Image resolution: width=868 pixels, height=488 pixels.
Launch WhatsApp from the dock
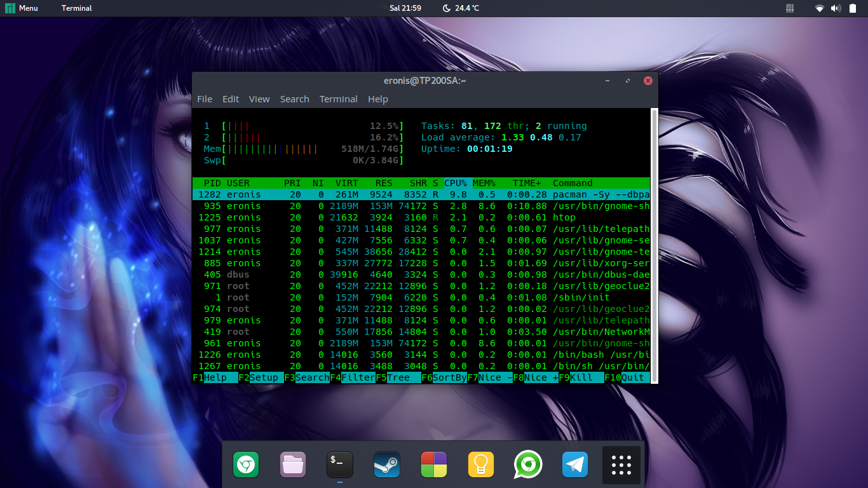528,465
